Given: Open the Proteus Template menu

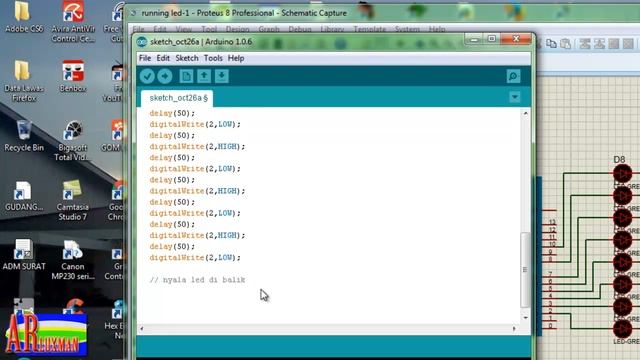Looking at the screenshot, I should pos(370,29).
